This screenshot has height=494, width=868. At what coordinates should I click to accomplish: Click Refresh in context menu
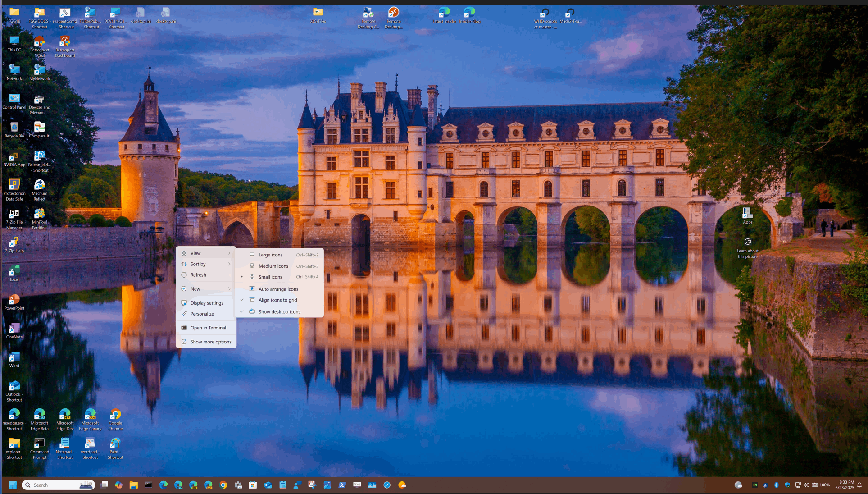coord(206,275)
